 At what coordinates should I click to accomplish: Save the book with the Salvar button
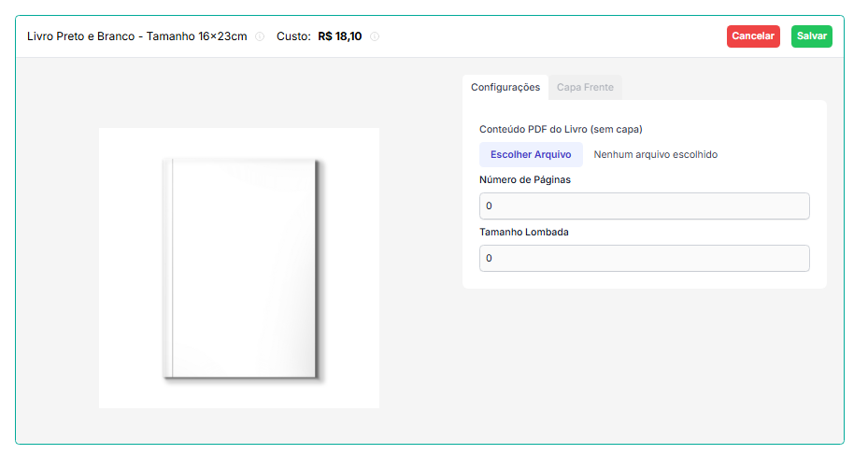[x=811, y=36]
